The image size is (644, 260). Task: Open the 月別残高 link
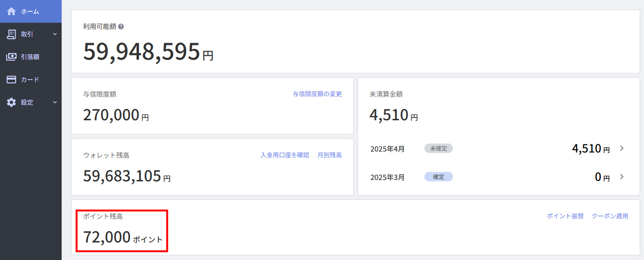pyautogui.click(x=330, y=155)
